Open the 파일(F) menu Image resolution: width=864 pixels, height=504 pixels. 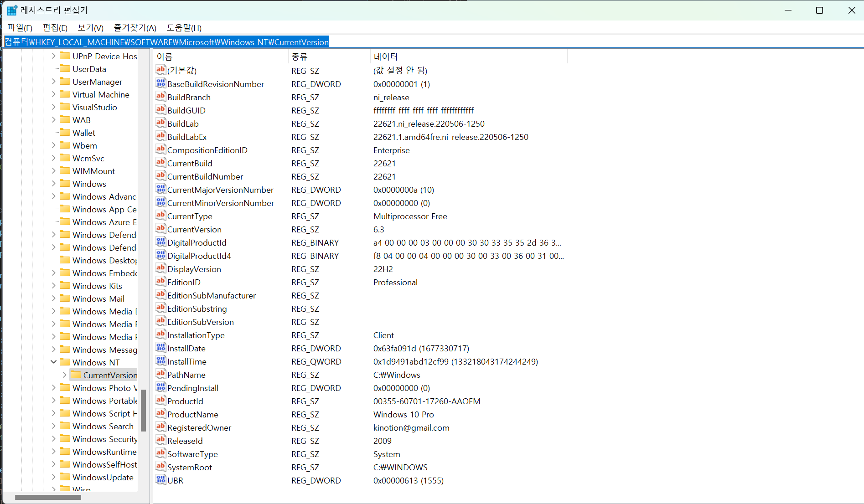(x=20, y=28)
